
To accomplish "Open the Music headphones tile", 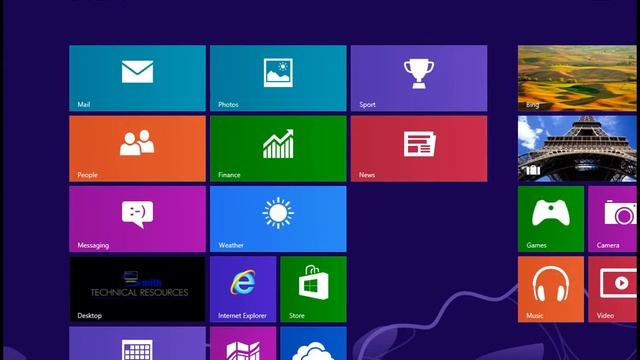I will pos(551,289).
